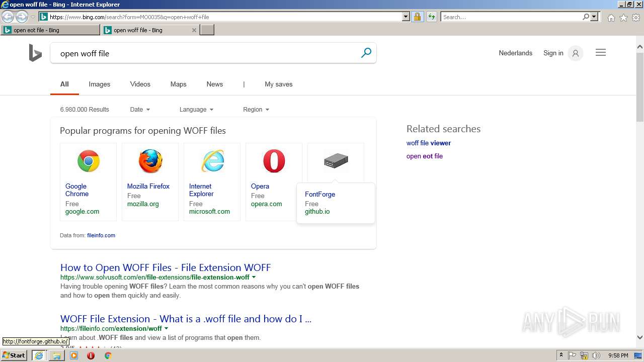Screen dimensions: 644x362
Task: Click the Sign in link
Action: [553, 53]
